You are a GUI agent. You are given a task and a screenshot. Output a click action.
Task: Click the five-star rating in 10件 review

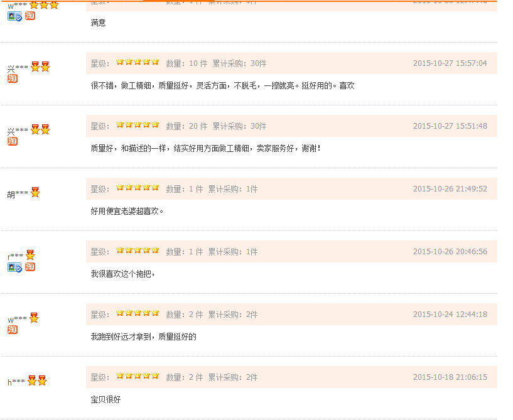coord(138,62)
